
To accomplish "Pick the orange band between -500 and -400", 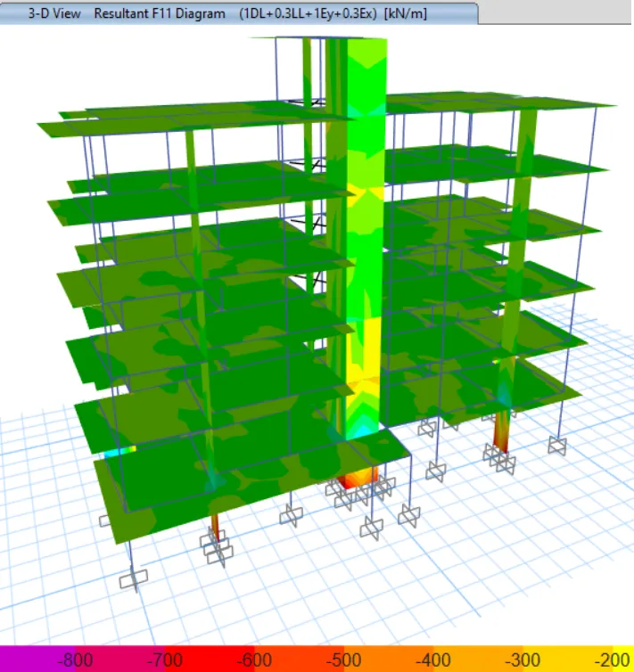I will [x=389, y=660].
